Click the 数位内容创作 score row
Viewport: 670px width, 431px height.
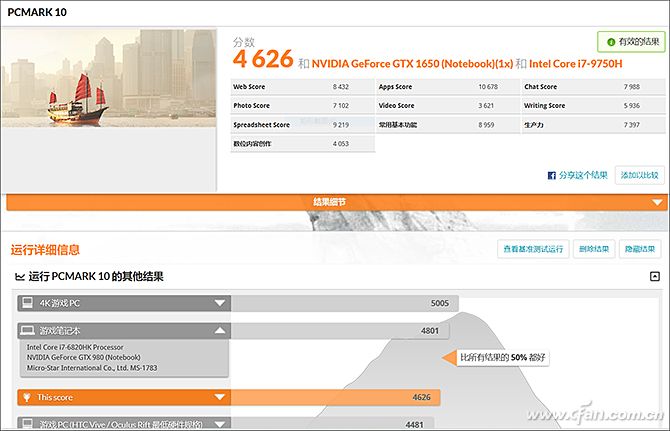303,144
